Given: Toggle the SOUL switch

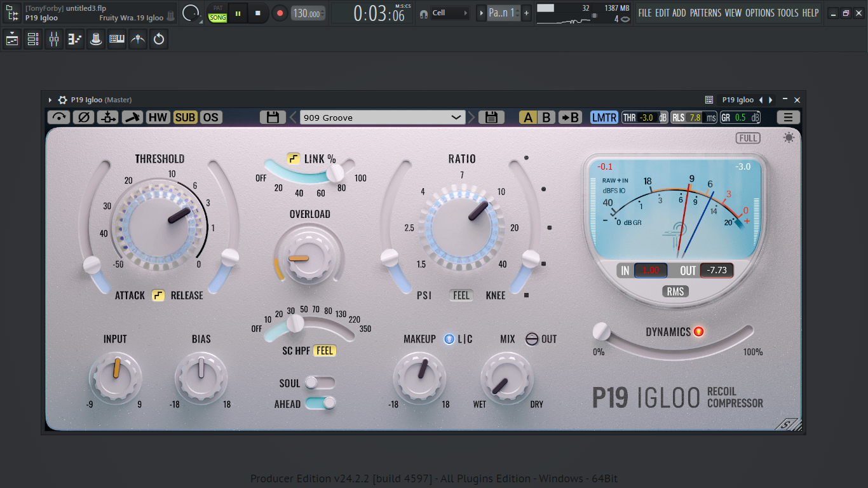Looking at the screenshot, I should [x=319, y=383].
